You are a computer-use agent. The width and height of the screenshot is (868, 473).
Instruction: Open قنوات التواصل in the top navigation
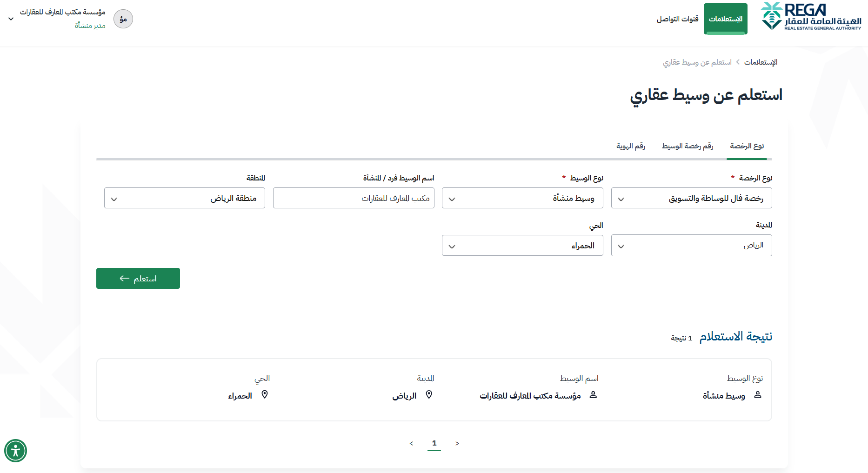coord(677,19)
